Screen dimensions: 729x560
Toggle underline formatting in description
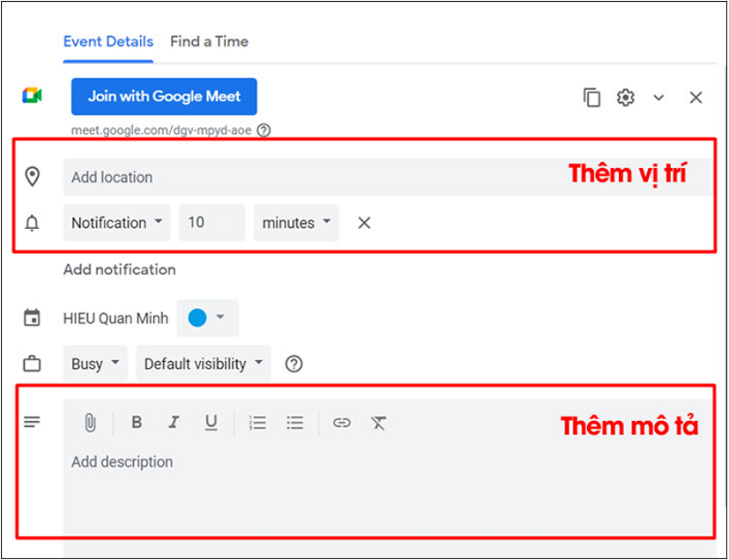(210, 423)
